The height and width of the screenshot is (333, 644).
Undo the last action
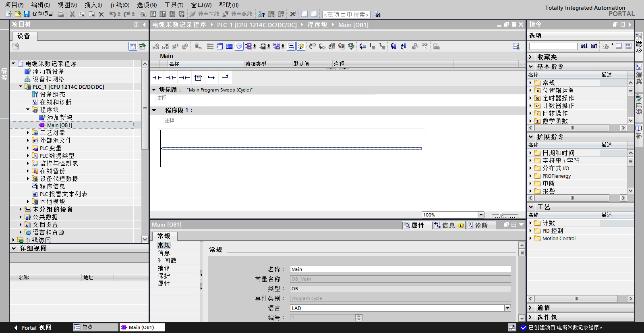(x=112, y=14)
